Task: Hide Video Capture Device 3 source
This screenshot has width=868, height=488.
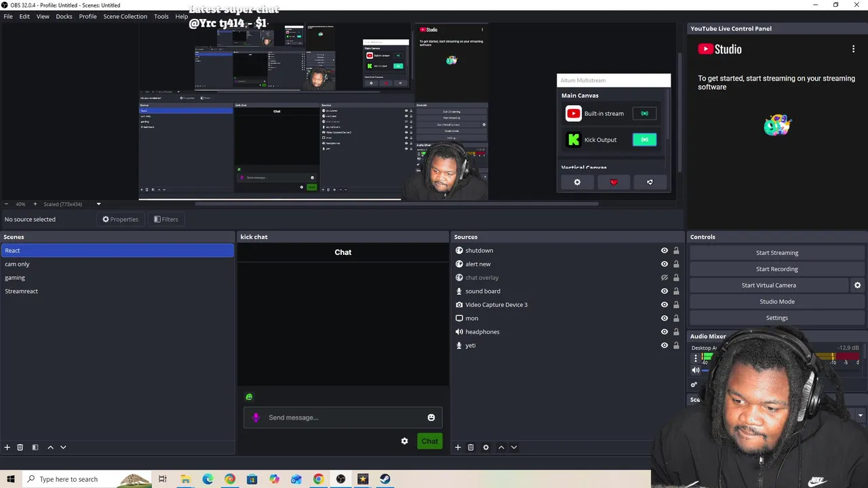Action: point(665,305)
